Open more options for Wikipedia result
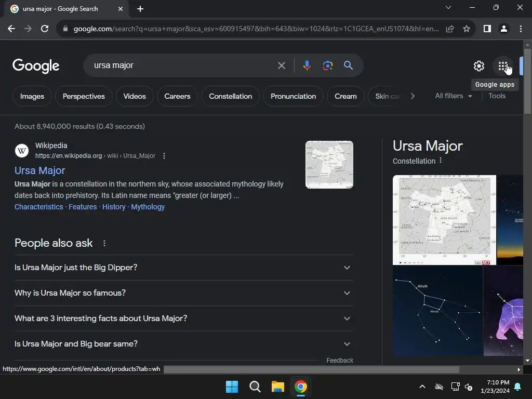The width and height of the screenshot is (532, 399). coord(164,156)
